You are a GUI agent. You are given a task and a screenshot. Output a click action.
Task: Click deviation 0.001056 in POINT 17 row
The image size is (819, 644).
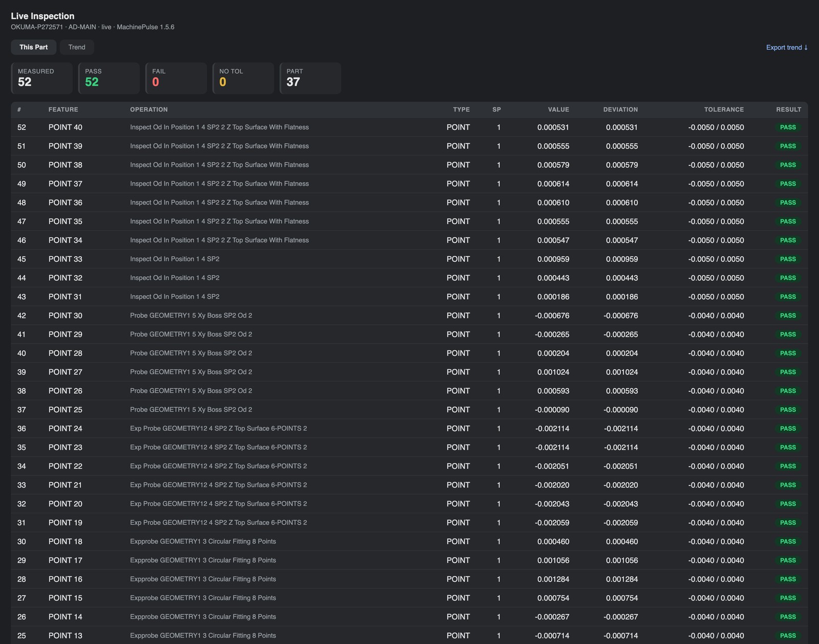622,560
